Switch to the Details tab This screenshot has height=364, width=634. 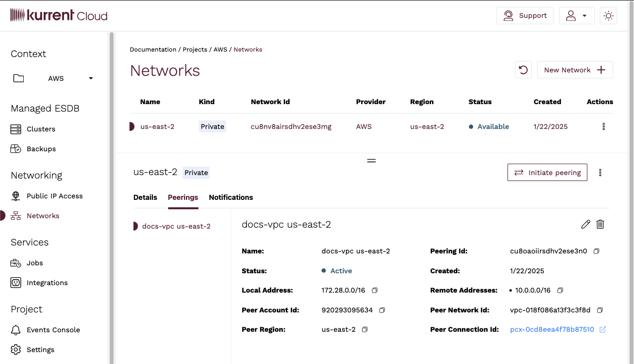point(145,197)
